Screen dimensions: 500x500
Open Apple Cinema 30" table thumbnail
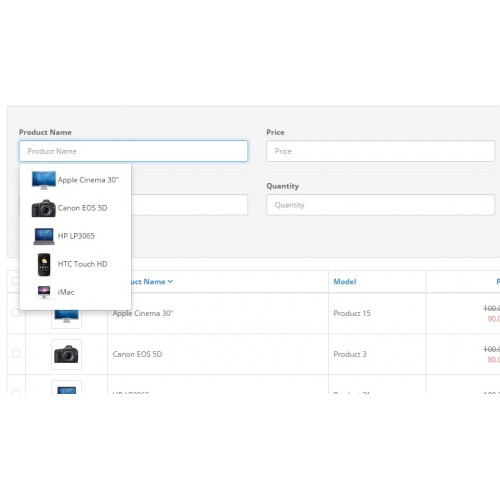pyautogui.click(x=66, y=318)
